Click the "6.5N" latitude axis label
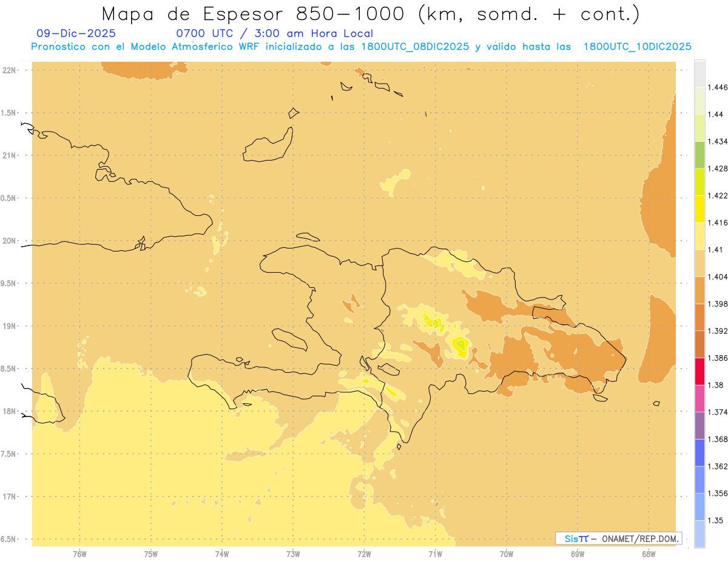 pos(8,540)
